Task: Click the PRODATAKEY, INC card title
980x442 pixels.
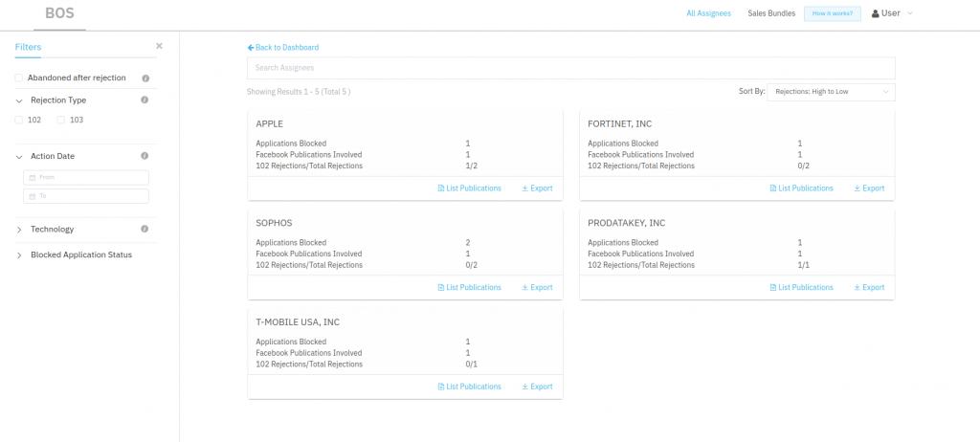Action: pyautogui.click(x=626, y=223)
